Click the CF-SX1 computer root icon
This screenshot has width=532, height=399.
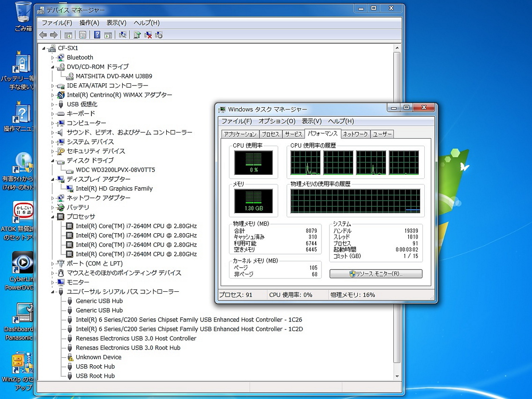click(51, 48)
